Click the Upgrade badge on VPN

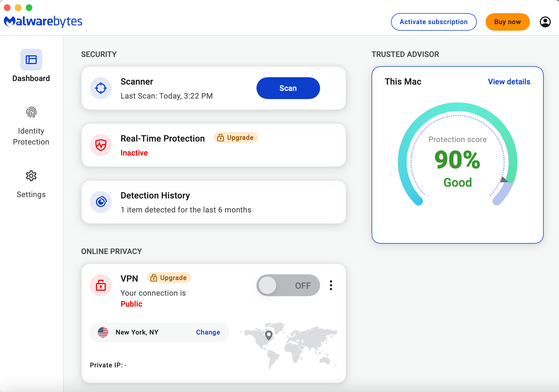pos(168,278)
